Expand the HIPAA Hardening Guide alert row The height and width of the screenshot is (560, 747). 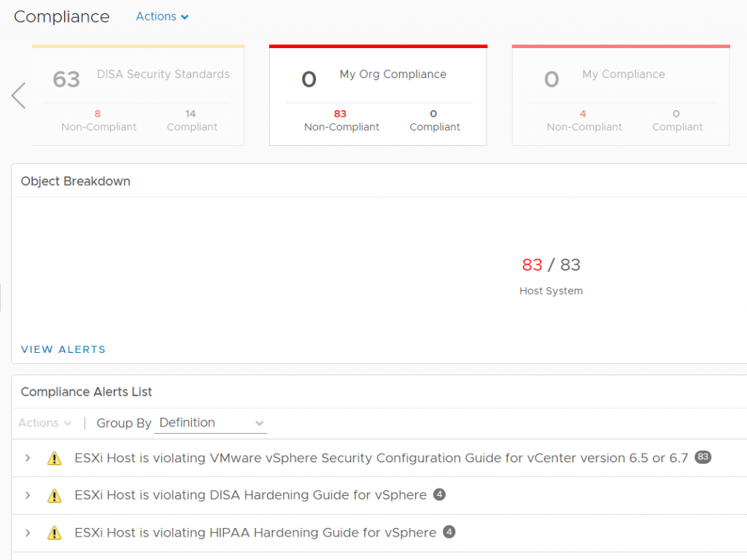tap(28, 532)
